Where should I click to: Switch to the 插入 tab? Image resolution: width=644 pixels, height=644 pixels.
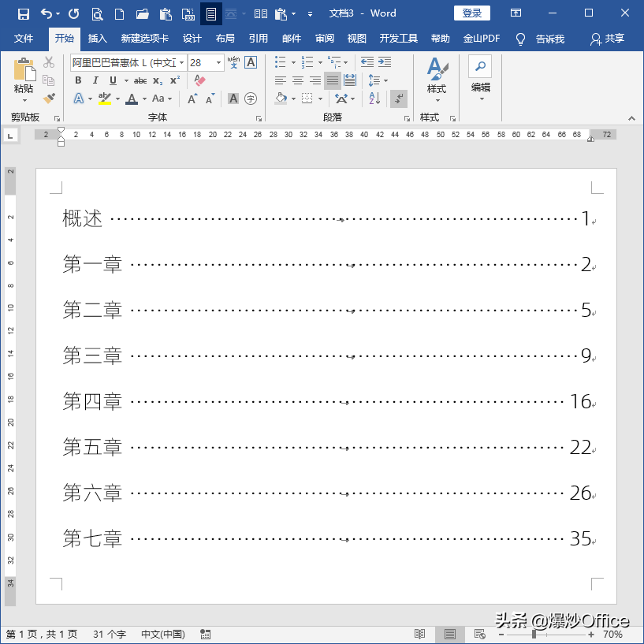click(97, 39)
